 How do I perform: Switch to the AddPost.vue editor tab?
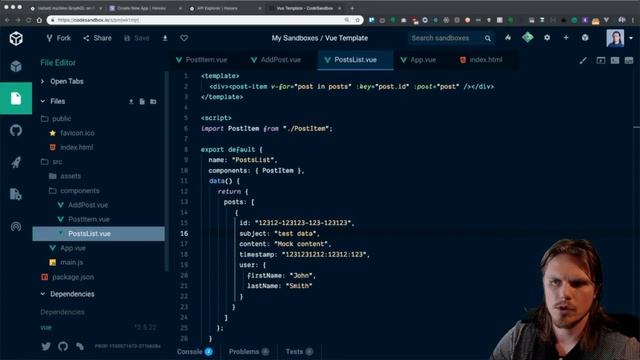[280, 60]
